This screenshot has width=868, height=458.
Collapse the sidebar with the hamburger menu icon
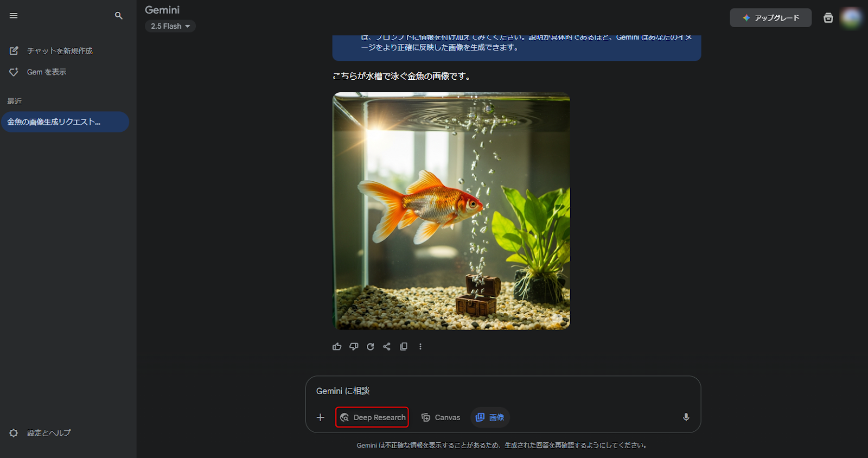click(14, 16)
